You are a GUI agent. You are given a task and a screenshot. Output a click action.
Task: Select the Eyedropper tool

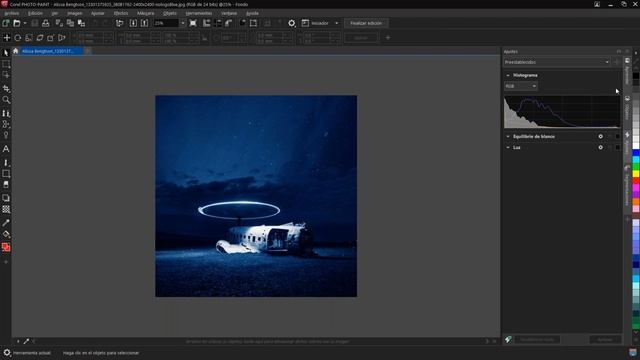point(6,223)
